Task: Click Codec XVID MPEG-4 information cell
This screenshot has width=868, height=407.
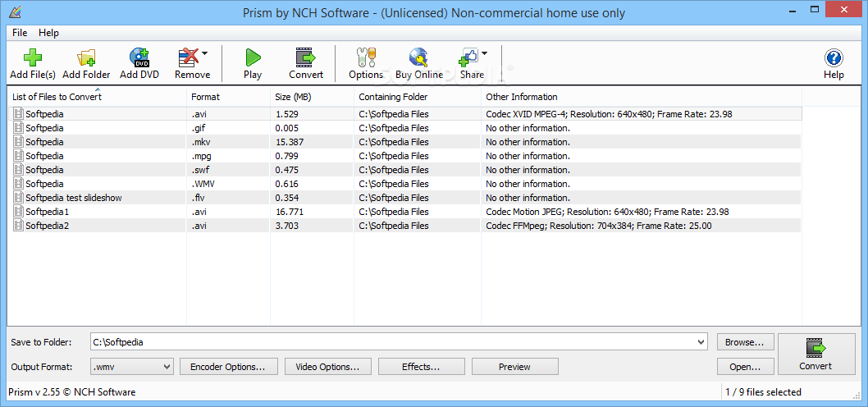Action: point(610,114)
